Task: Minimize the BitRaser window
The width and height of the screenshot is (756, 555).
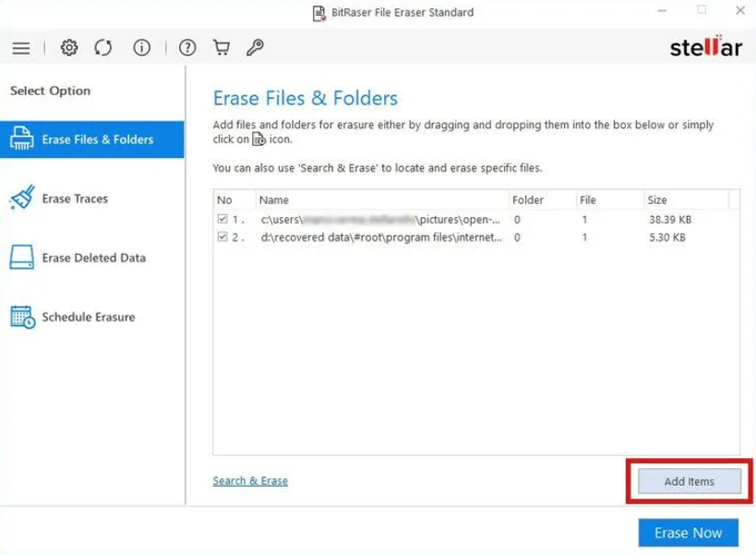Action: (x=662, y=10)
